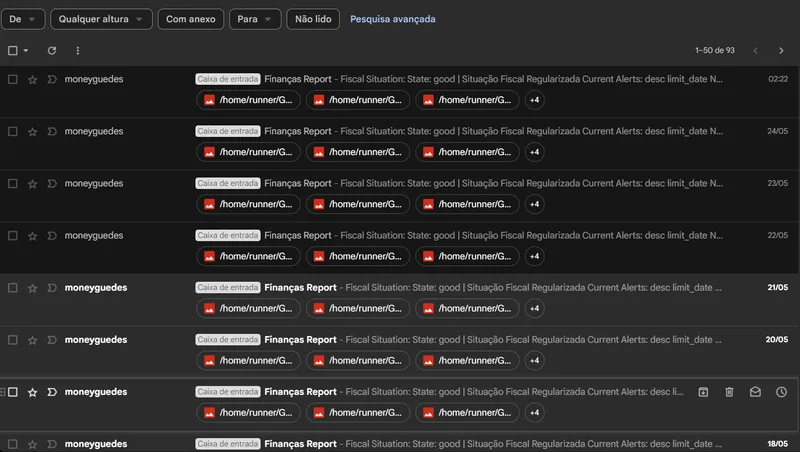Open the bold Finanças Report subject dated 20/05
This screenshot has height=452, width=800.
(x=300, y=339)
